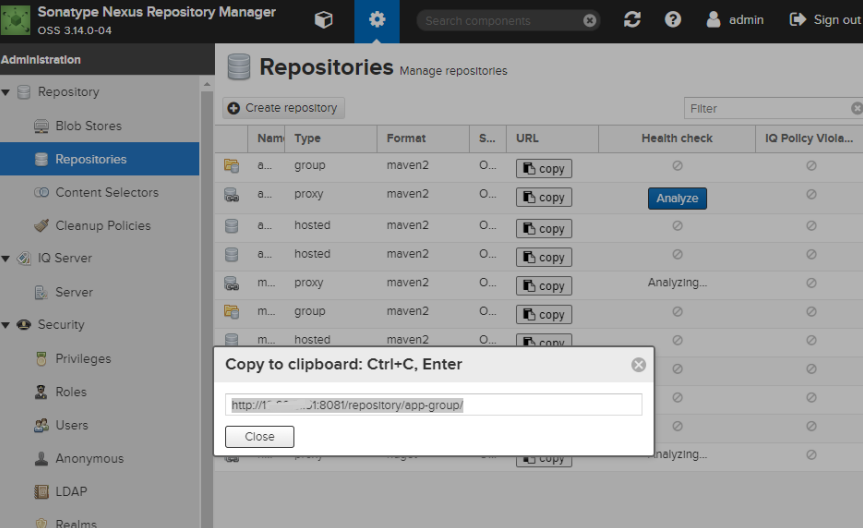This screenshot has height=528, width=863.
Task: Click the admin user icon
Action: (713, 20)
